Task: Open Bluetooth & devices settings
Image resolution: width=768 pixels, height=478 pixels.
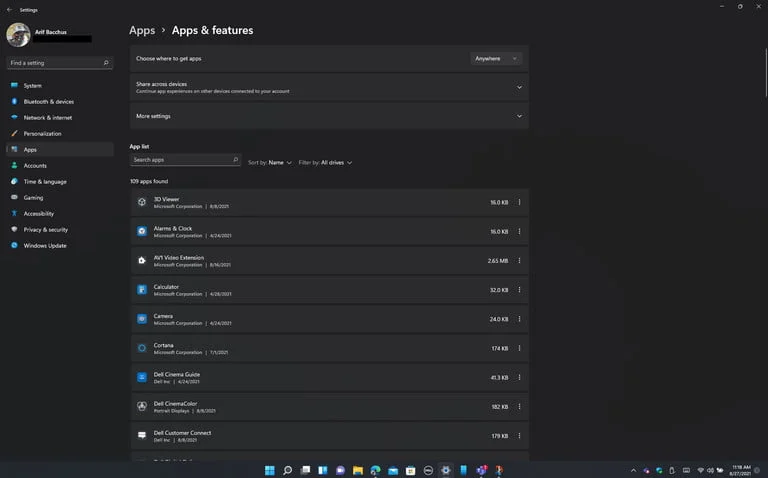Action: coord(60,101)
